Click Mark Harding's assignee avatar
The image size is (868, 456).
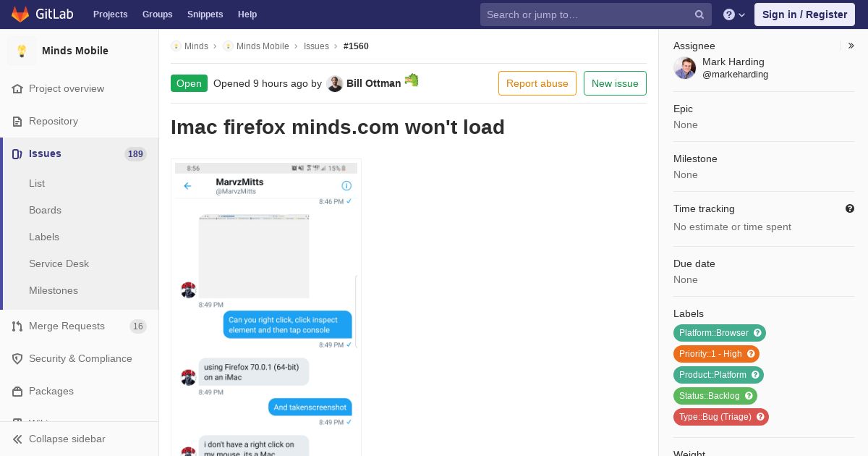point(685,68)
